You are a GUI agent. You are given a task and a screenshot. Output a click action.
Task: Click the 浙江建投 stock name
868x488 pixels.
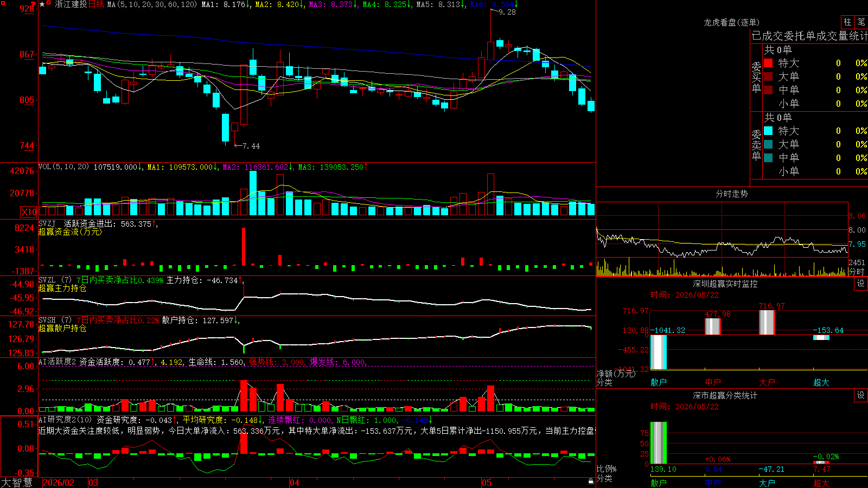point(71,4)
